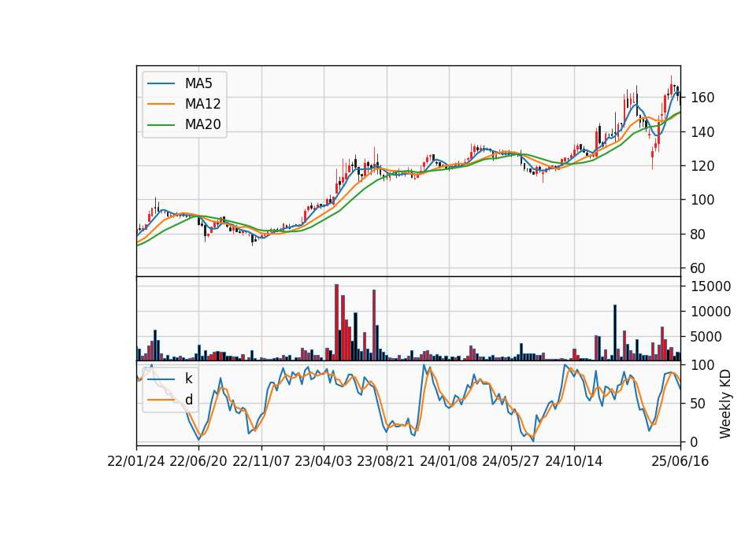
Task: Click the MA12 legend label
Action: click(x=202, y=104)
